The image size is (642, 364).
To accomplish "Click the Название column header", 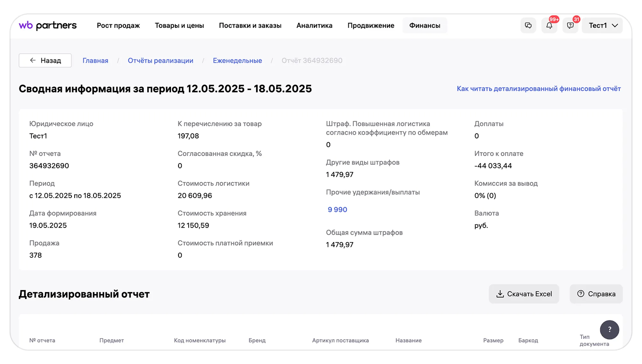I will [x=408, y=340].
